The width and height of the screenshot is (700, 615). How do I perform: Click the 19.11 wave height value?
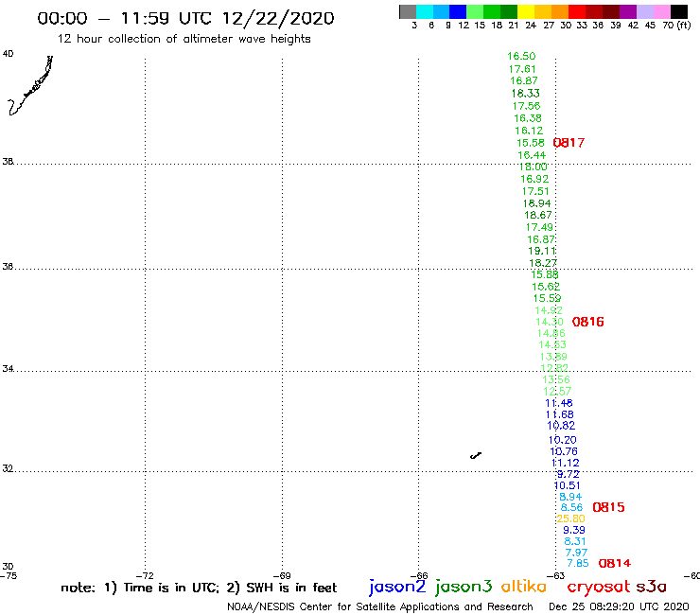coord(542,251)
